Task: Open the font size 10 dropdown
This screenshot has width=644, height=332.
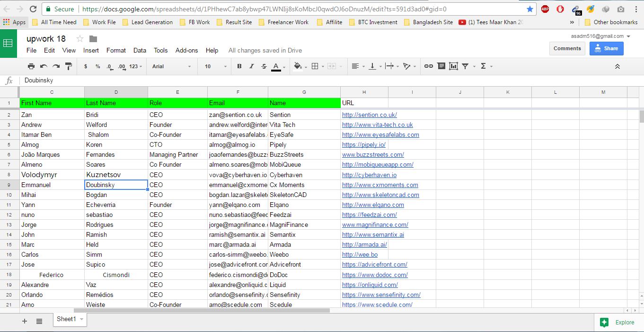Action: [x=216, y=66]
